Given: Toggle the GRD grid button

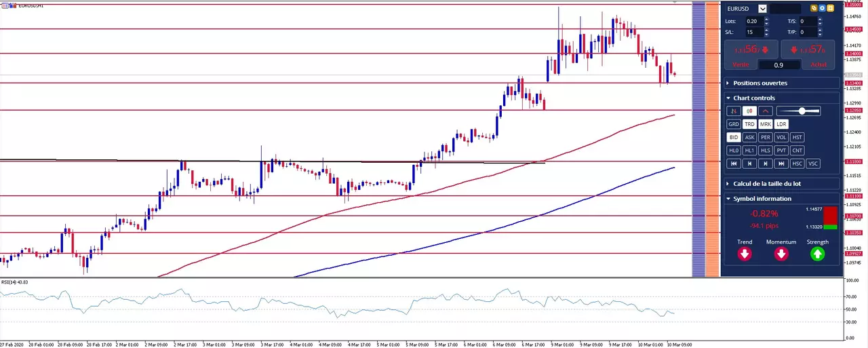Looking at the screenshot, I should [x=734, y=124].
